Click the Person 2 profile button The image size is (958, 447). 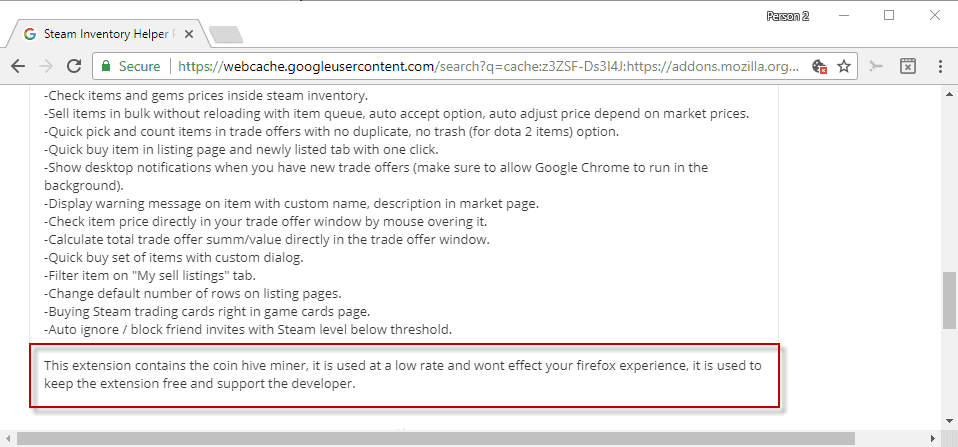(788, 16)
